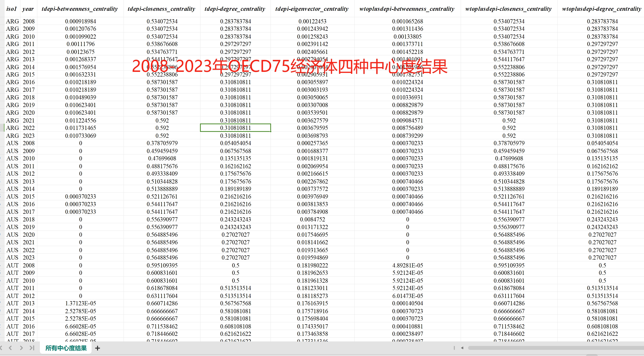Select tdepi-closeness_centrality column header cell
Image resolution: width=644 pixels, height=356 pixels.
coord(161,9)
